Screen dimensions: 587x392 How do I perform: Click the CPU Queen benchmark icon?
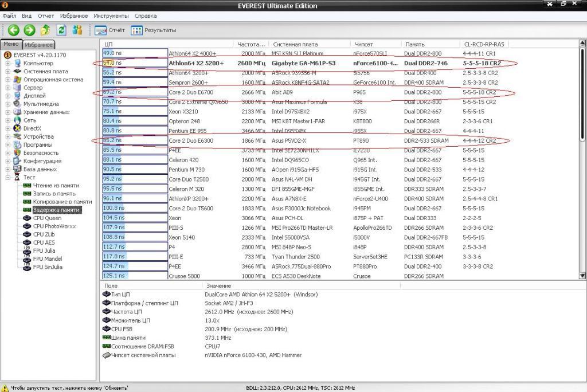coord(27,218)
